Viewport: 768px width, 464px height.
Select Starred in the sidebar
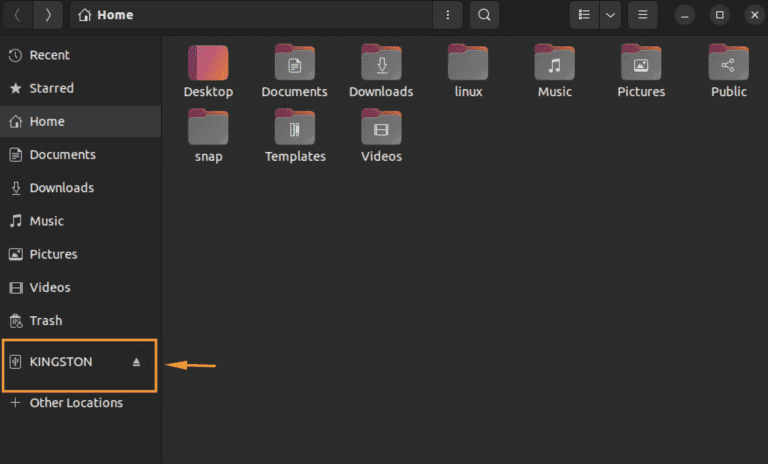pos(51,88)
